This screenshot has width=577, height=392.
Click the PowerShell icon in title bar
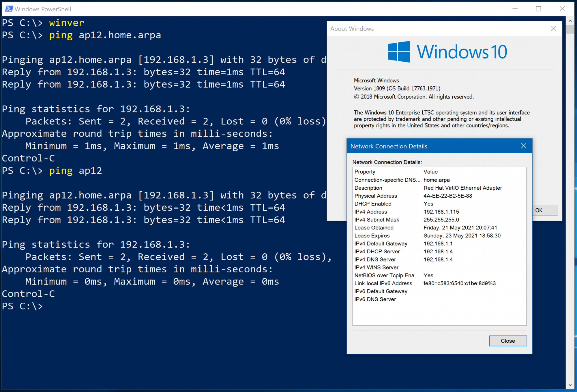pos(9,9)
